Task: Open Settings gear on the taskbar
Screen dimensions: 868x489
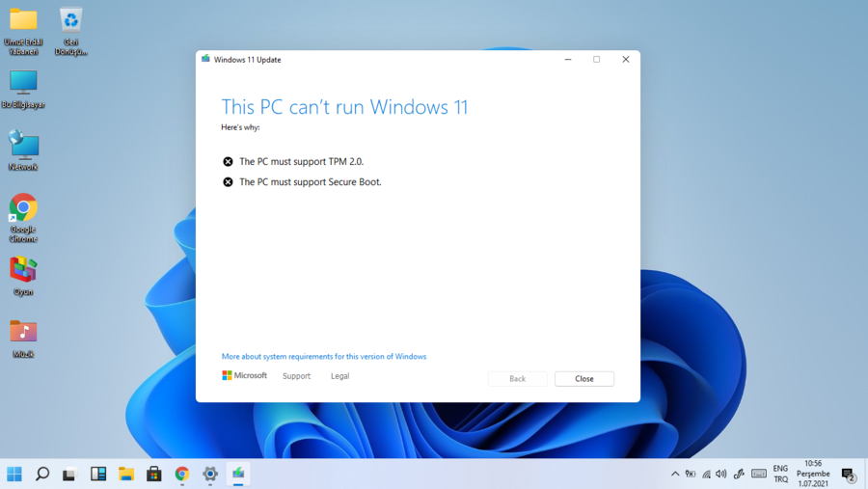Action: coord(210,474)
